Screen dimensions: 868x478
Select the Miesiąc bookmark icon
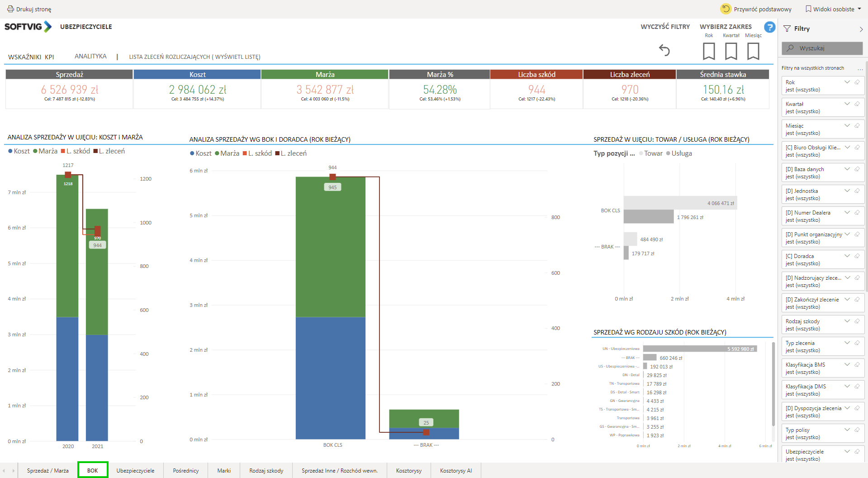(753, 51)
